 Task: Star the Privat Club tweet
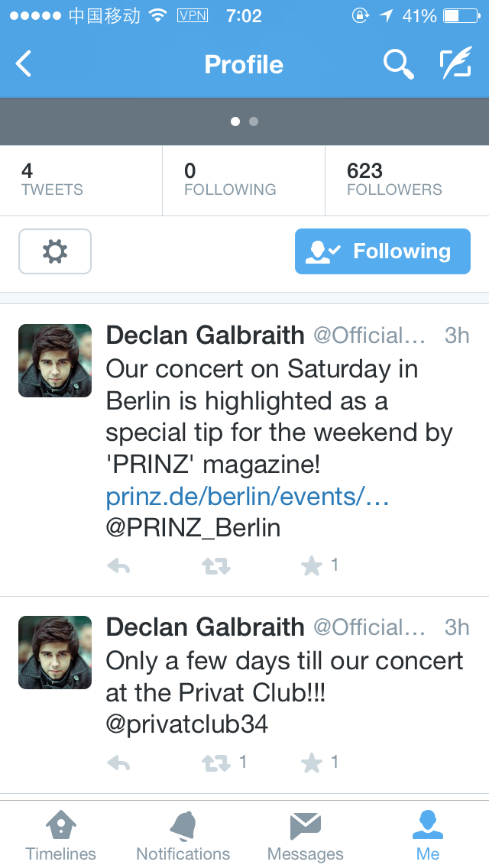pos(312,763)
